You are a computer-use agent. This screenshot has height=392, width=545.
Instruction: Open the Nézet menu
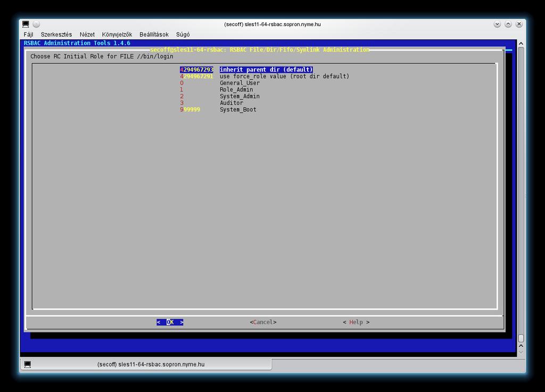click(87, 35)
